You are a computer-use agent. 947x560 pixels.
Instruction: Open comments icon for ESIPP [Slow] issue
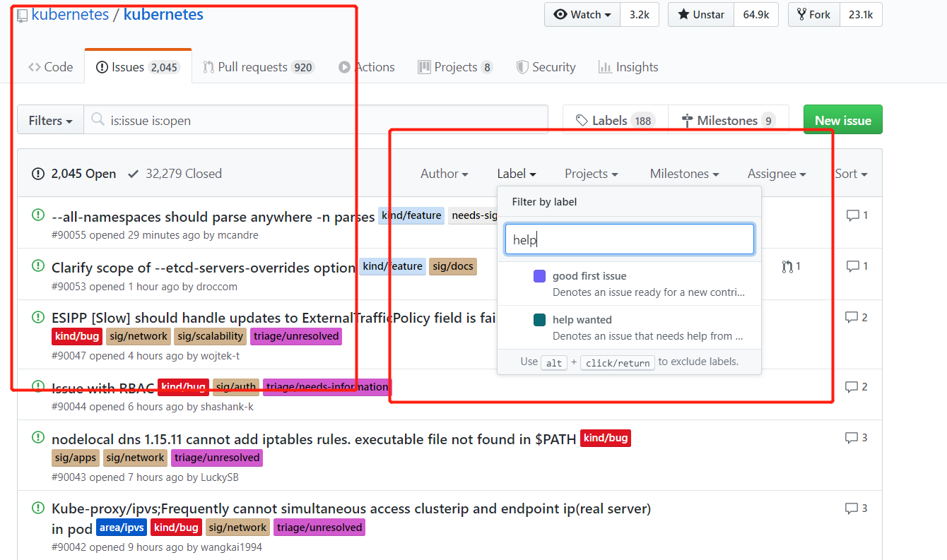[852, 317]
